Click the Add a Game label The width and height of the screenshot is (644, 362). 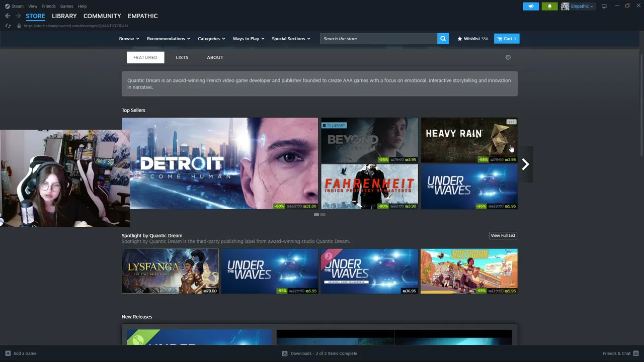click(x=25, y=353)
